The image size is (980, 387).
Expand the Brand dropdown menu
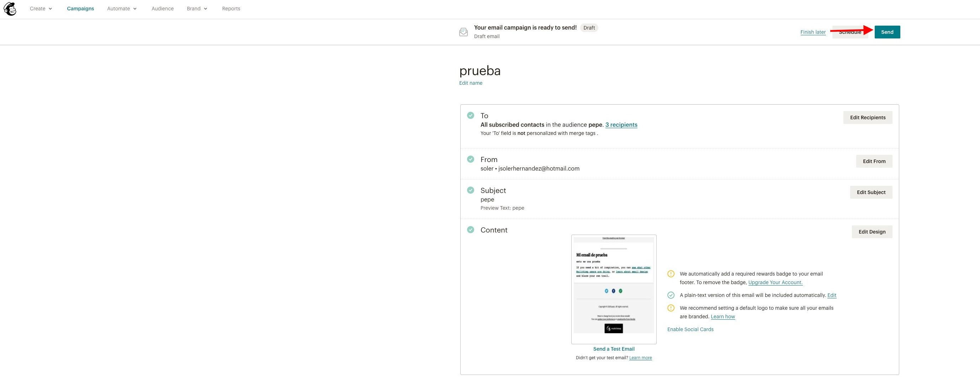(x=197, y=9)
